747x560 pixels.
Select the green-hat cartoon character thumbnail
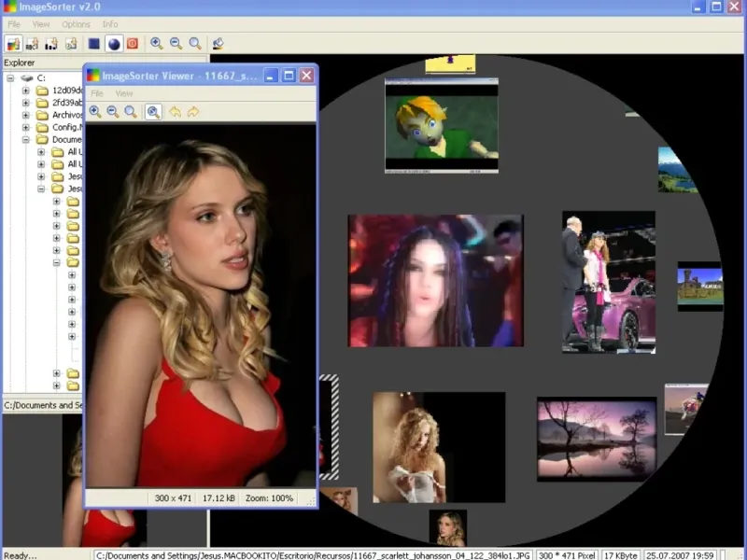coord(441,124)
